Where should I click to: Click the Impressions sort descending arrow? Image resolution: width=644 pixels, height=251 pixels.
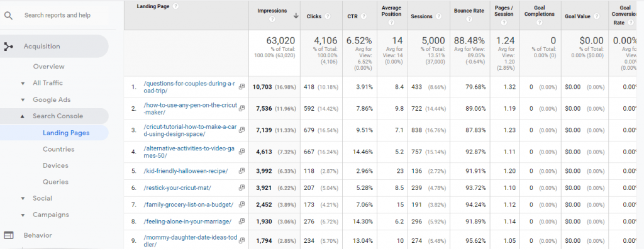[x=296, y=16]
